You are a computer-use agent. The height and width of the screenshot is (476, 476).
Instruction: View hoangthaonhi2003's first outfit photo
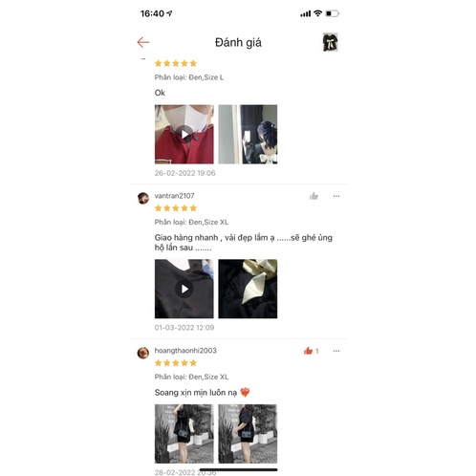pyautogui.click(x=184, y=434)
